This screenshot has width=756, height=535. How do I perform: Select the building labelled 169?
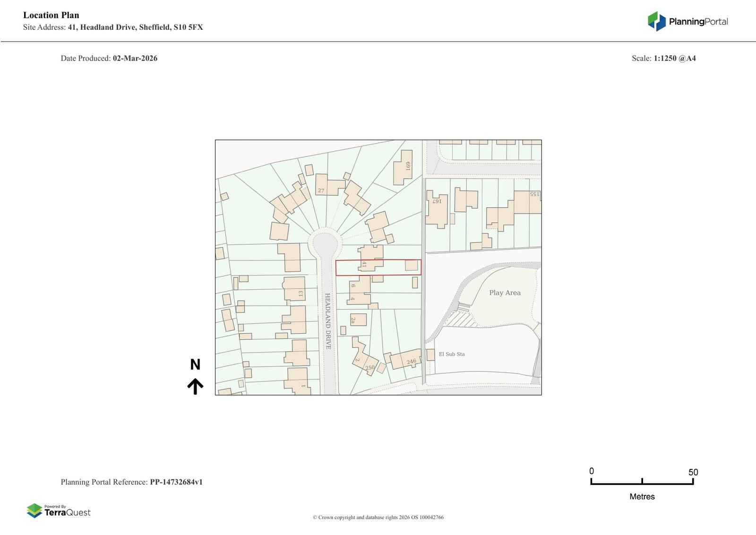(x=403, y=167)
